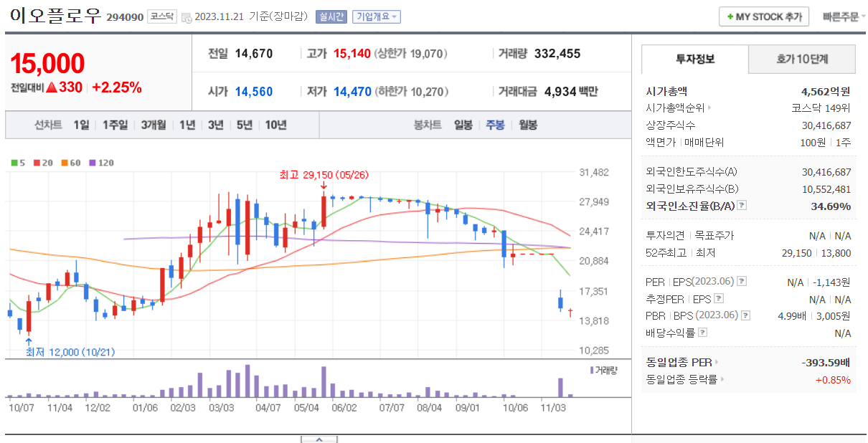Screen dimensions: 868x443
Task: Click the 외국인보유주식수(B) value 10,552,481
Action: tap(826, 189)
